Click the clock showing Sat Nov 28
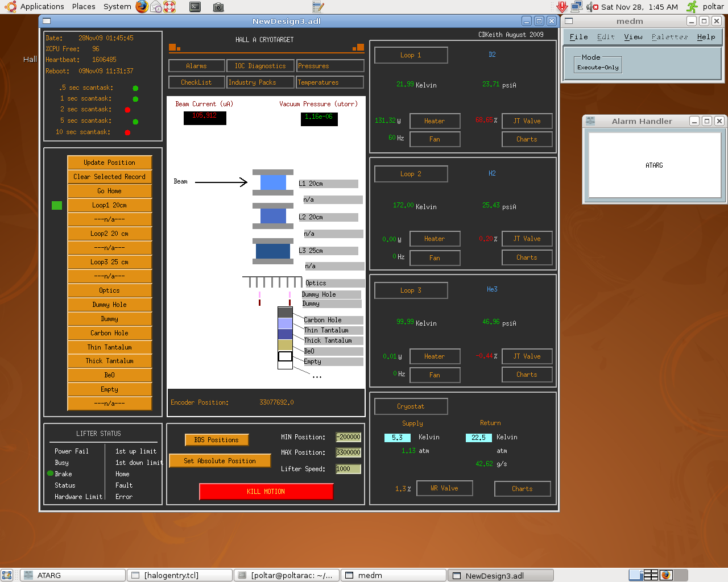The image size is (728, 582). [639, 7]
